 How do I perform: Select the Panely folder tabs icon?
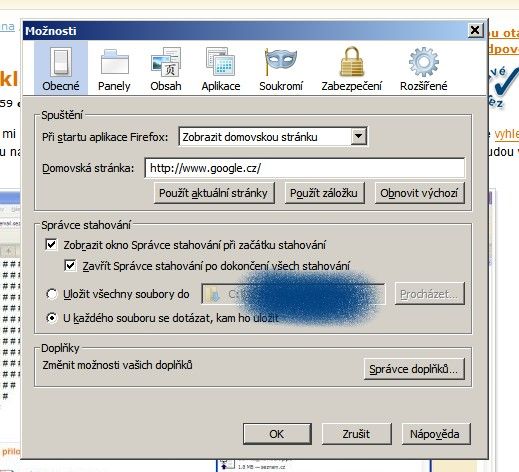(114, 62)
